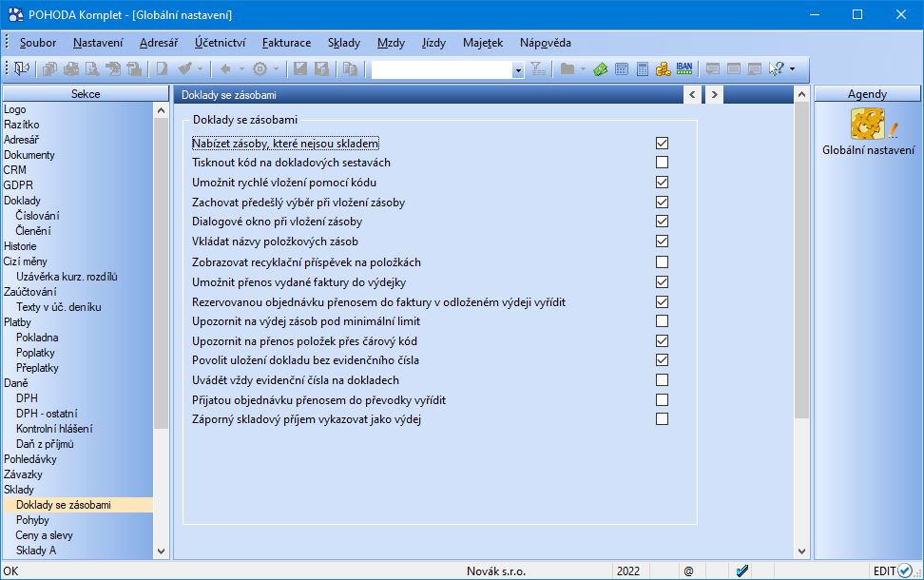Image resolution: width=924 pixels, height=580 pixels.
Task: Click the grayed paste clipboard toolbar icon
Action: [351, 69]
